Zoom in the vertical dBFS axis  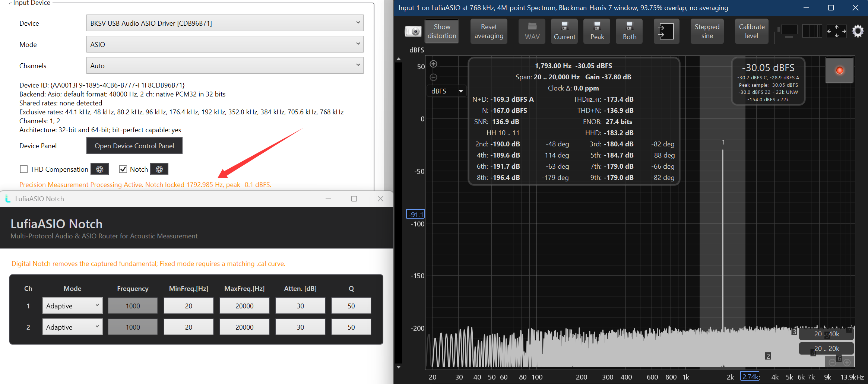(x=433, y=64)
